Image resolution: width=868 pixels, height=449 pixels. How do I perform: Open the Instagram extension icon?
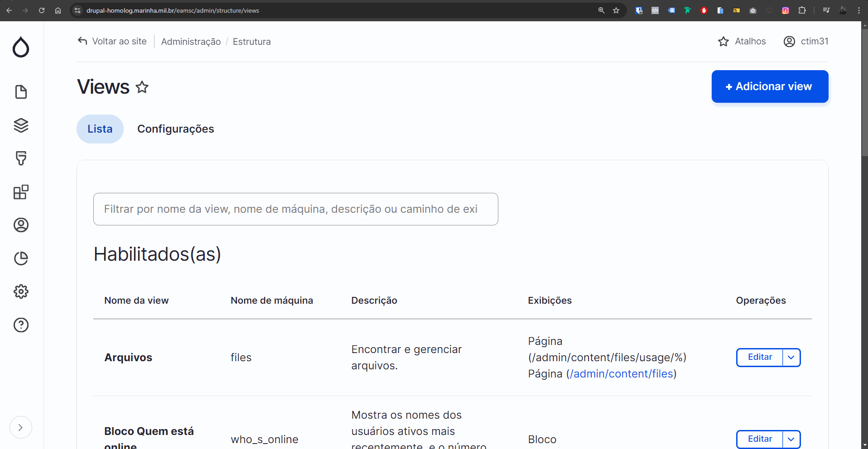click(x=786, y=10)
